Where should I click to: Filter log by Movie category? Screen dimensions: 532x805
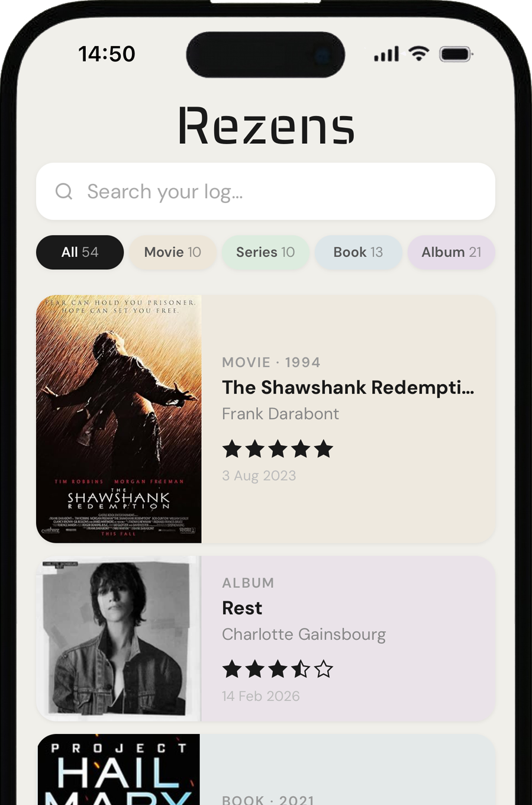(173, 252)
